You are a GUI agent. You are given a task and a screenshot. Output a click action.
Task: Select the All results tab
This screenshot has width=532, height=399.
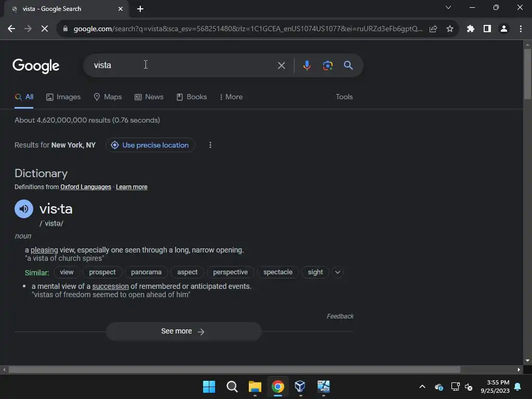[24, 97]
